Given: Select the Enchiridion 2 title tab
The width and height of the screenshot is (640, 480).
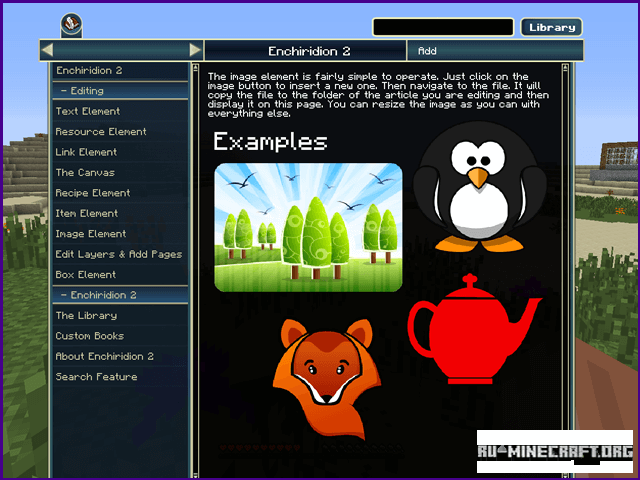Looking at the screenshot, I should (x=305, y=51).
